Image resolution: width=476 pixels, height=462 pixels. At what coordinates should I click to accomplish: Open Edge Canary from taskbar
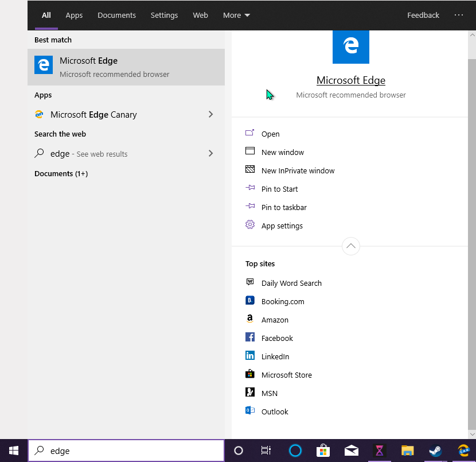[463, 451]
